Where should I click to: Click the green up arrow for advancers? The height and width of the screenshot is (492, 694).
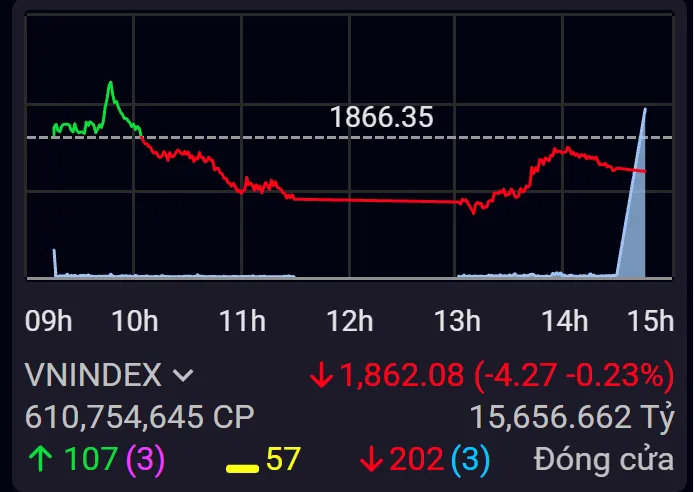click(x=41, y=459)
